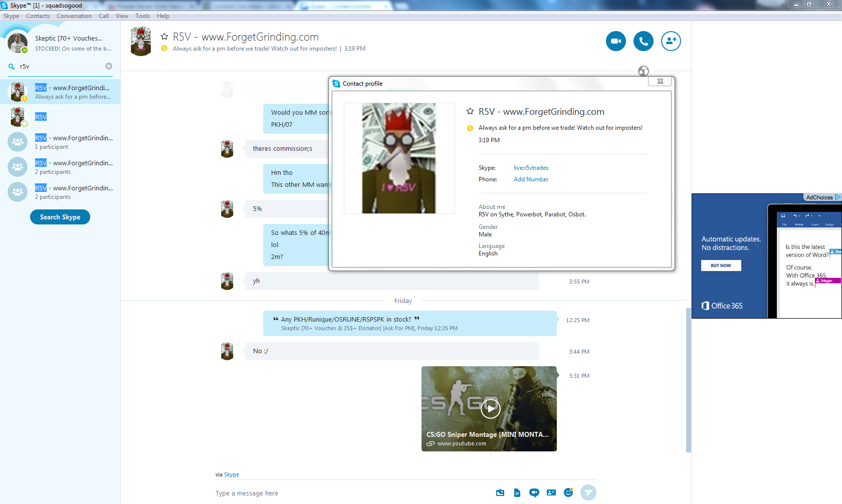This screenshot has height=504, width=842.
Task: Open the View menu
Action: (122, 16)
